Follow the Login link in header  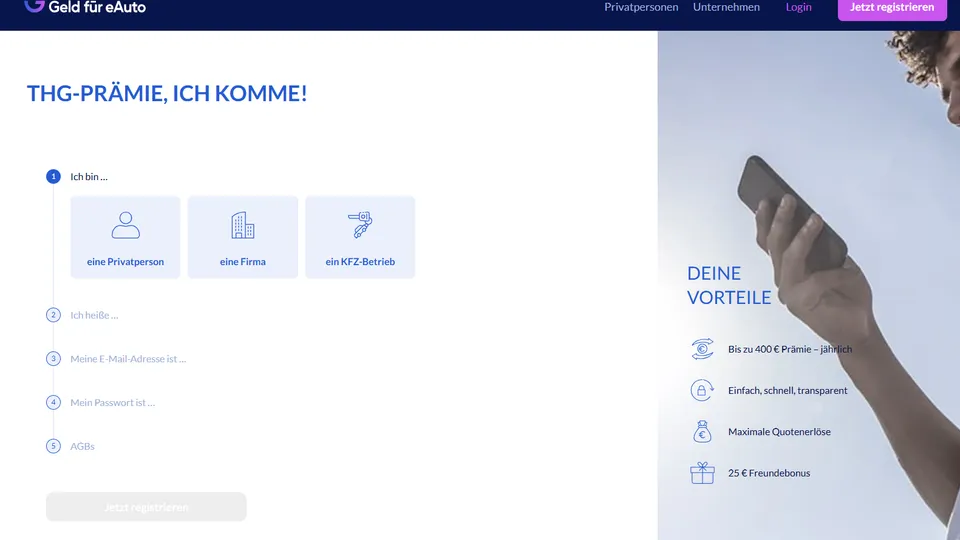[x=798, y=7]
